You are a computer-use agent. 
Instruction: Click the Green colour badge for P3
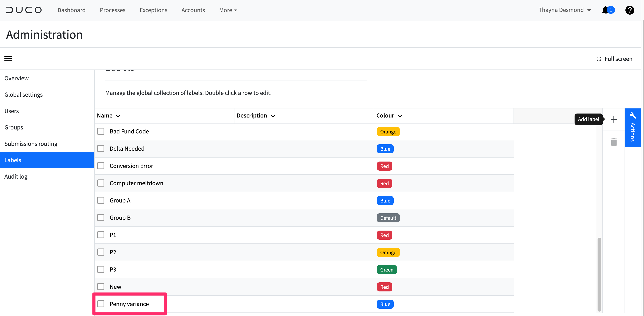click(x=387, y=270)
